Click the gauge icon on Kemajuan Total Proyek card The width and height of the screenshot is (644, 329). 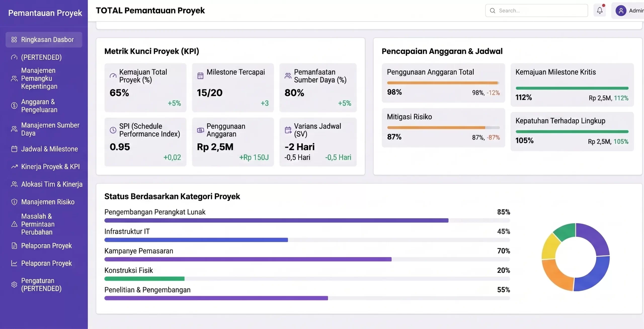point(113,76)
